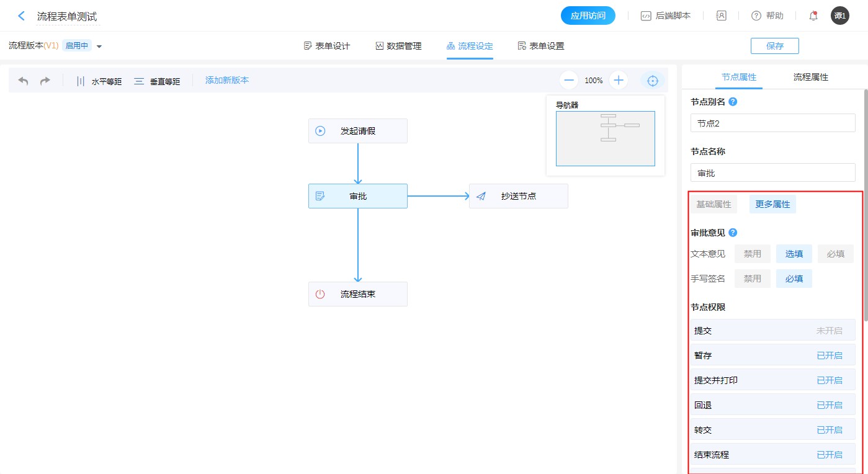Zoom in with the plus icon
Screen dimensions: 868x474
tap(619, 80)
